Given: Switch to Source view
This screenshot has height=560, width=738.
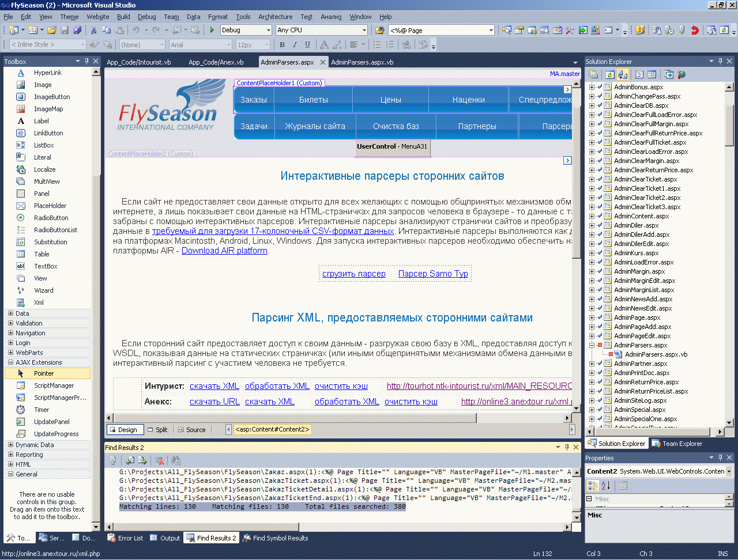Looking at the screenshot, I should click(191, 430).
